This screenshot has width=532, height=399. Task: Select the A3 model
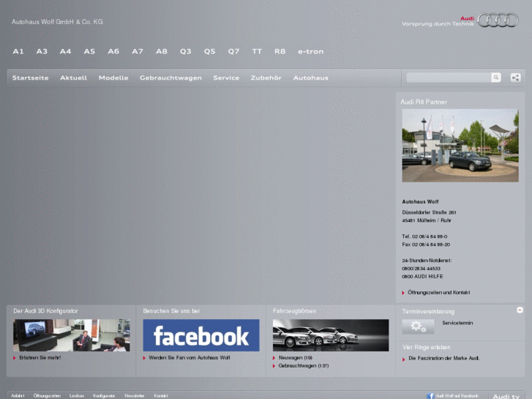coord(42,51)
